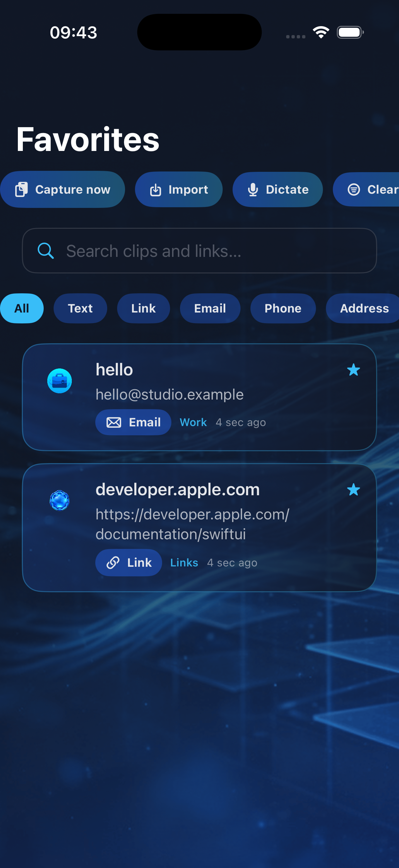The width and height of the screenshot is (399, 868).
Task: Click hello@studio.example address text
Action: point(169,395)
